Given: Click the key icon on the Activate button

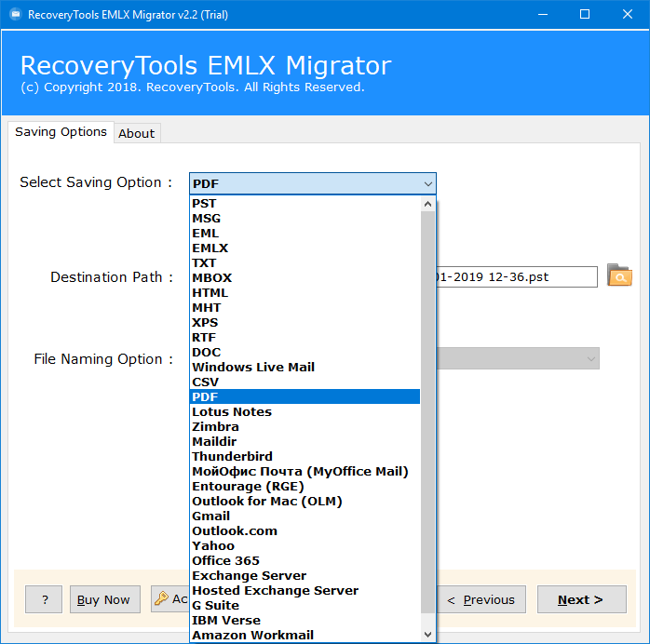Looking at the screenshot, I should pyautogui.click(x=161, y=598).
